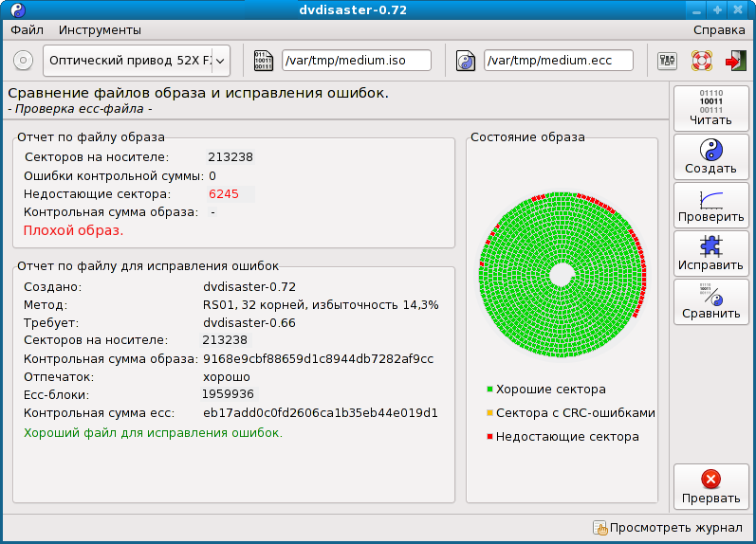Click the dvdisaster yin-yang title bar icon
Screen dimensions: 756x544
[x=18, y=10]
